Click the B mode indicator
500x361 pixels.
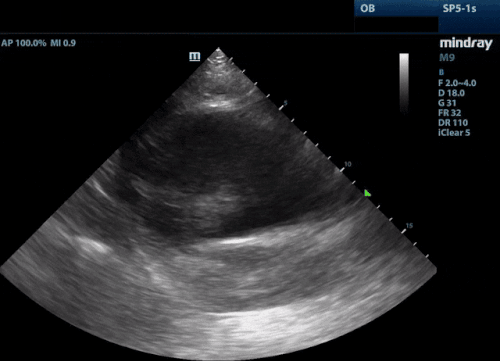tap(441, 72)
